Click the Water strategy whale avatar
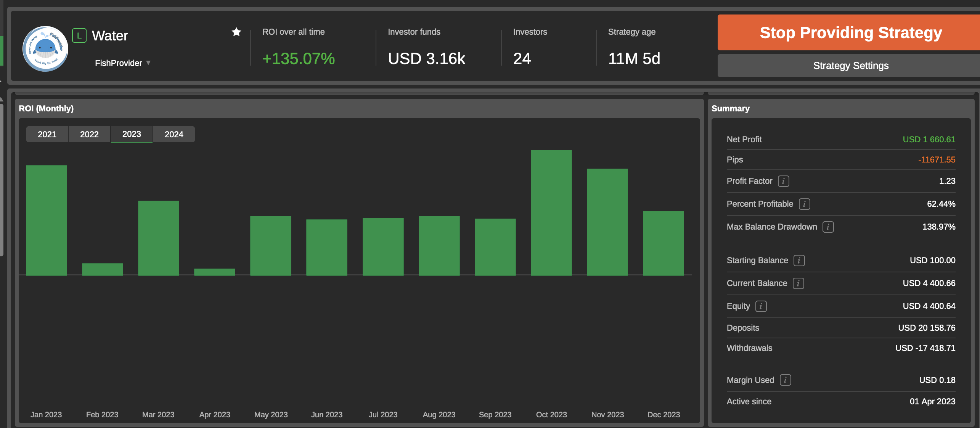Viewport: 980px width, 428px height. tap(45, 48)
